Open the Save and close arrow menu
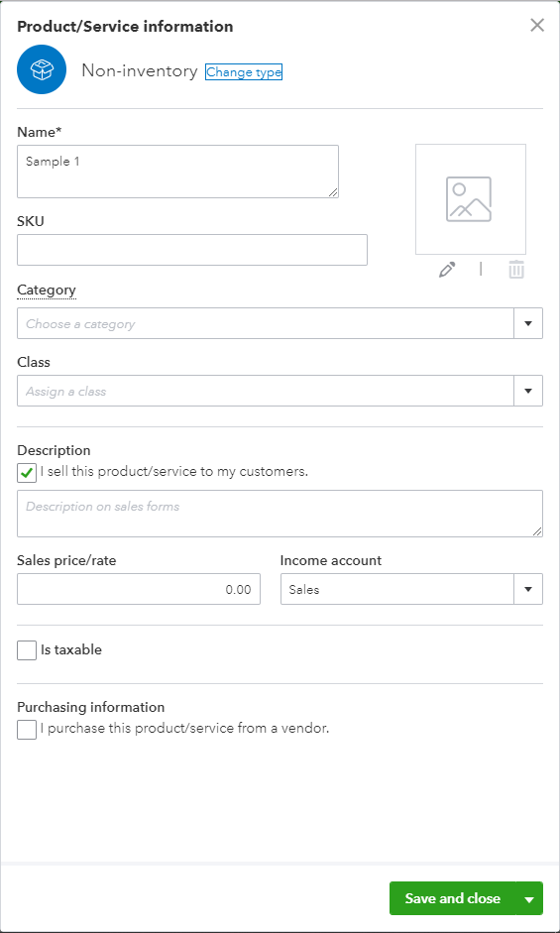This screenshot has height=933, width=560. coord(529,898)
